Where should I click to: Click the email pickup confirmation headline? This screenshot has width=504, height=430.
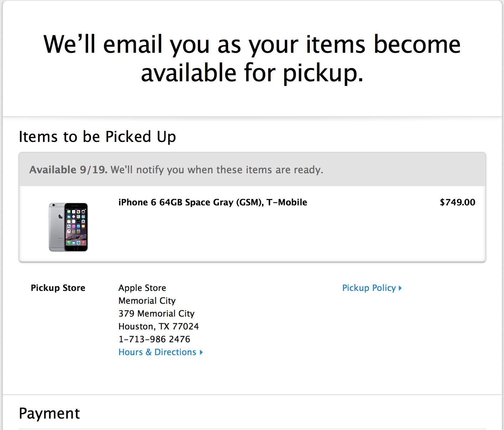(x=252, y=58)
